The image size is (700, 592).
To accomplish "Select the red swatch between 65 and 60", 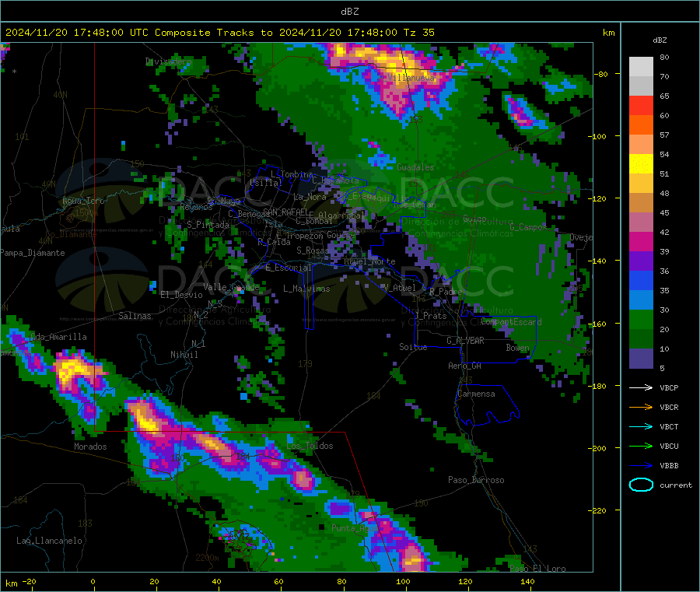I will (x=641, y=105).
